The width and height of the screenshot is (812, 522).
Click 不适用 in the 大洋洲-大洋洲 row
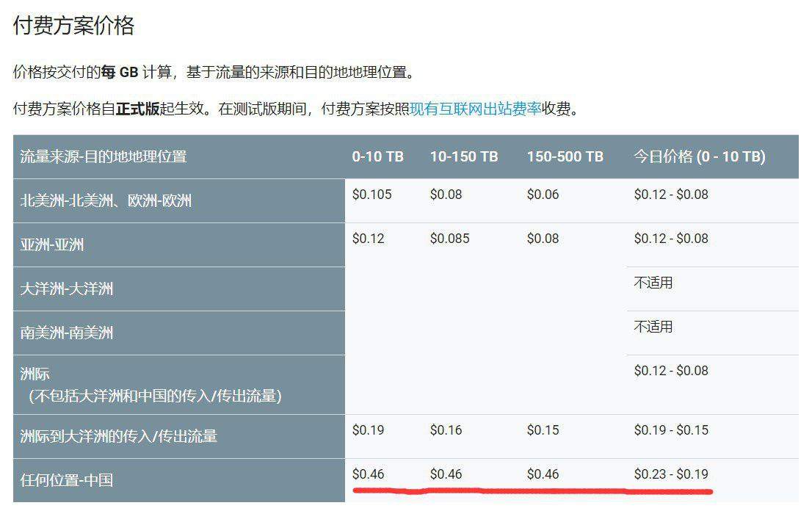[653, 283]
